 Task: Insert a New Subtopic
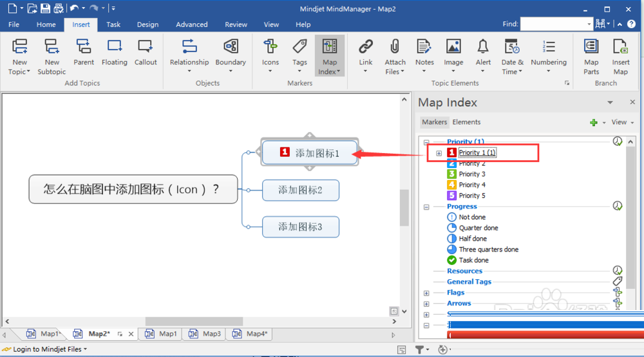(x=52, y=57)
